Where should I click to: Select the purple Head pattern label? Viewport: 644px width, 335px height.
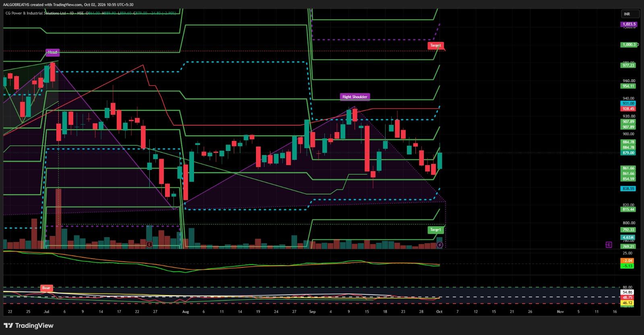pos(52,52)
